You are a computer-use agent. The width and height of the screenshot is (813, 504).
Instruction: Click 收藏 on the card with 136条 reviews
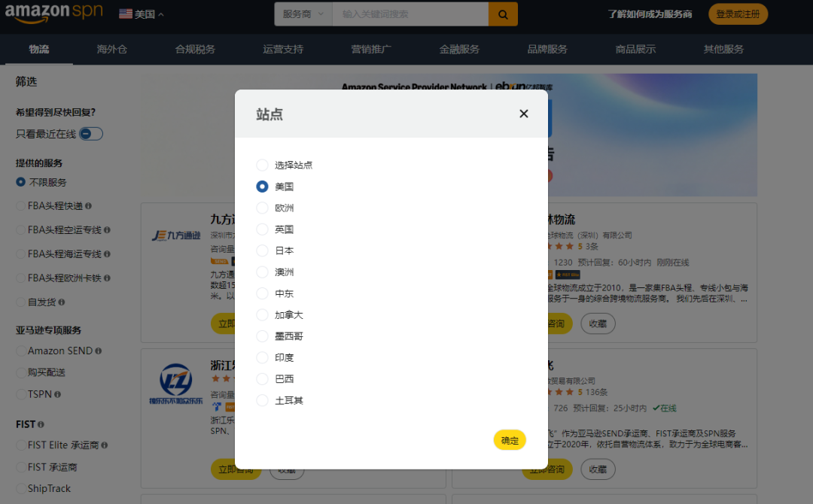[598, 469]
